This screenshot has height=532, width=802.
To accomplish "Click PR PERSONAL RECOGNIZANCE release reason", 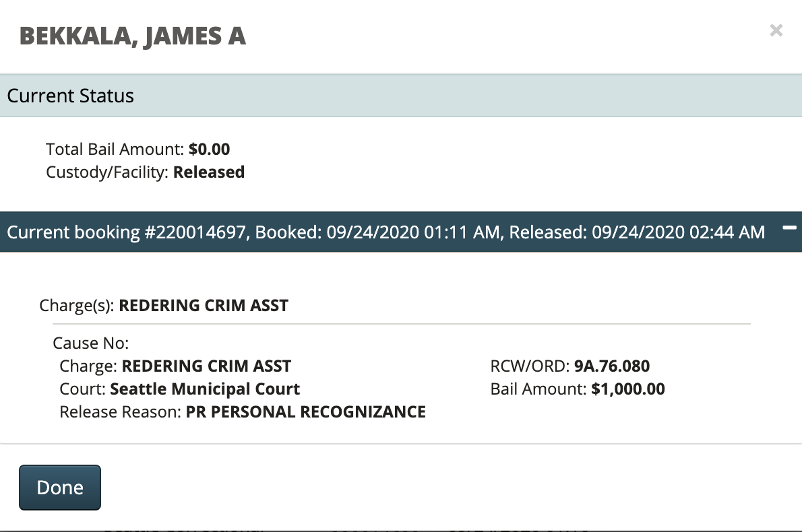I will click(306, 411).
